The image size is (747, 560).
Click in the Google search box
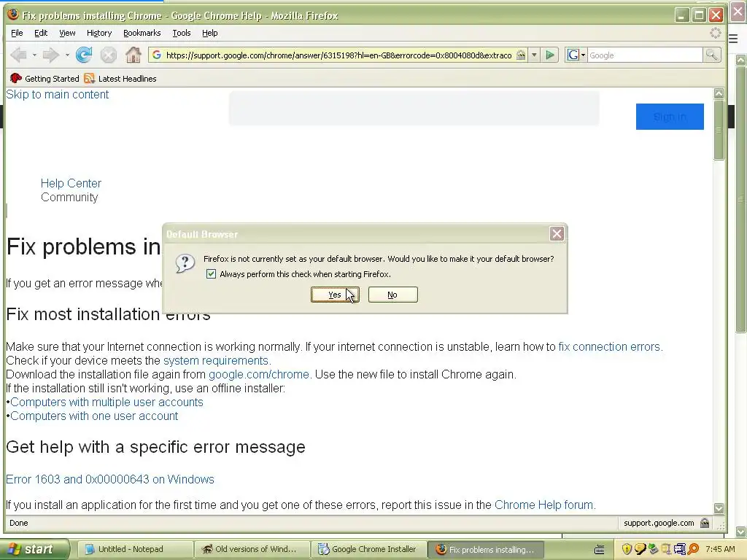click(645, 55)
